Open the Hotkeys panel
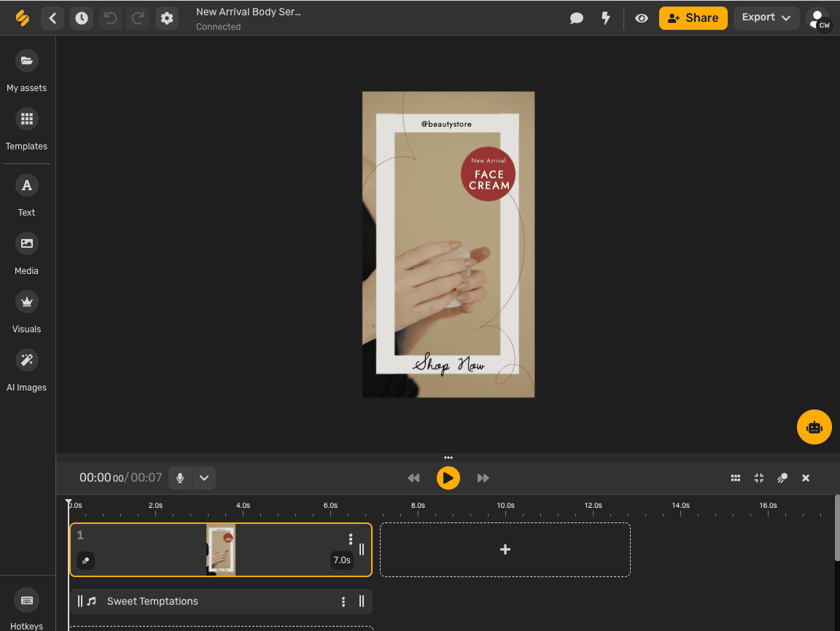The width and height of the screenshot is (840, 631). 26,600
